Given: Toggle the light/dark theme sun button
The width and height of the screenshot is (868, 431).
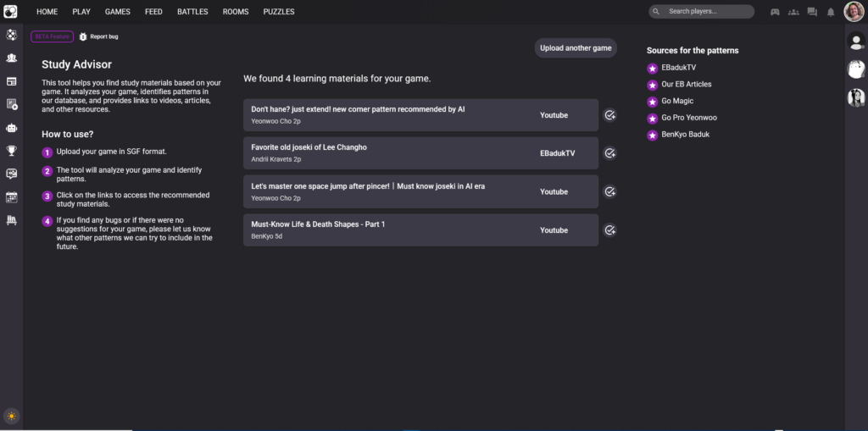Looking at the screenshot, I should [11, 416].
